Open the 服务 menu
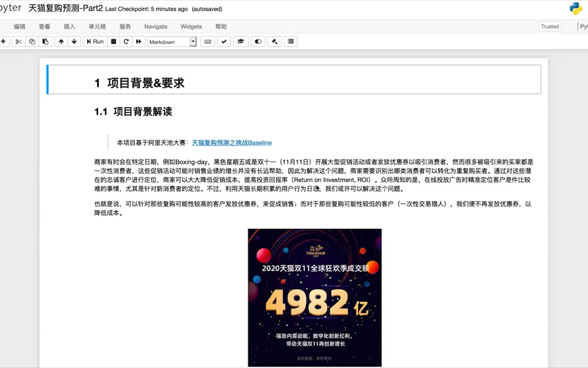 tap(125, 27)
